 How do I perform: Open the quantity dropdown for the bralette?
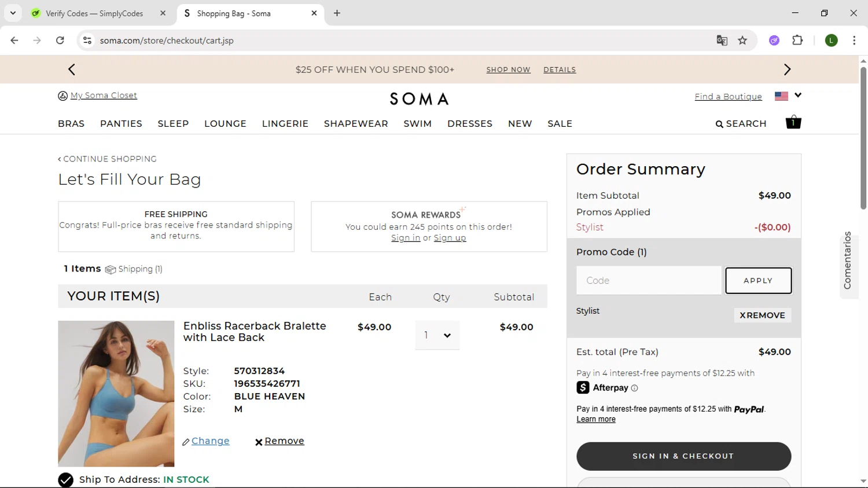437,335
